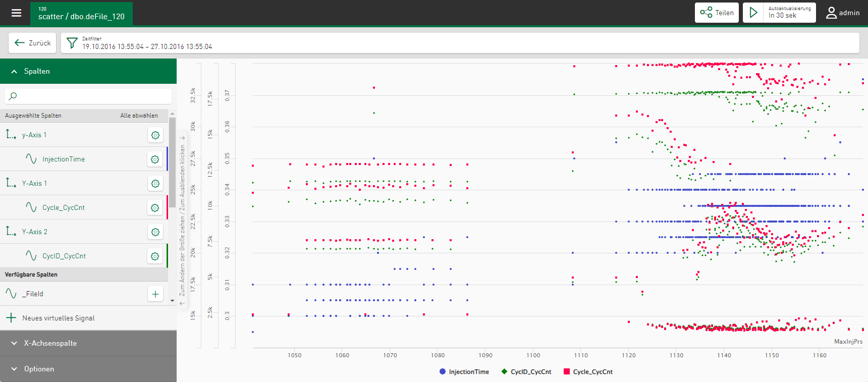The height and width of the screenshot is (382, 868).
Task: Open settings gear for InjectionTime
Action: coord(155,159)
